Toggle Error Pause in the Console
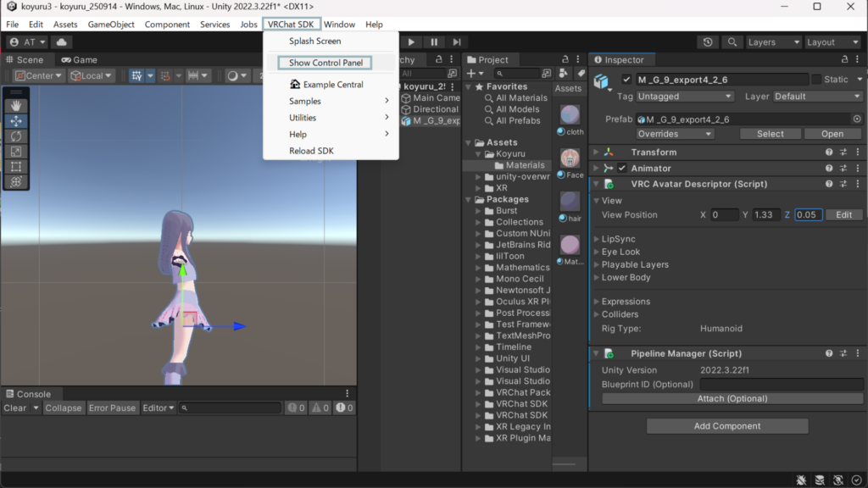The image size is (868, 488). pos(112,408)
